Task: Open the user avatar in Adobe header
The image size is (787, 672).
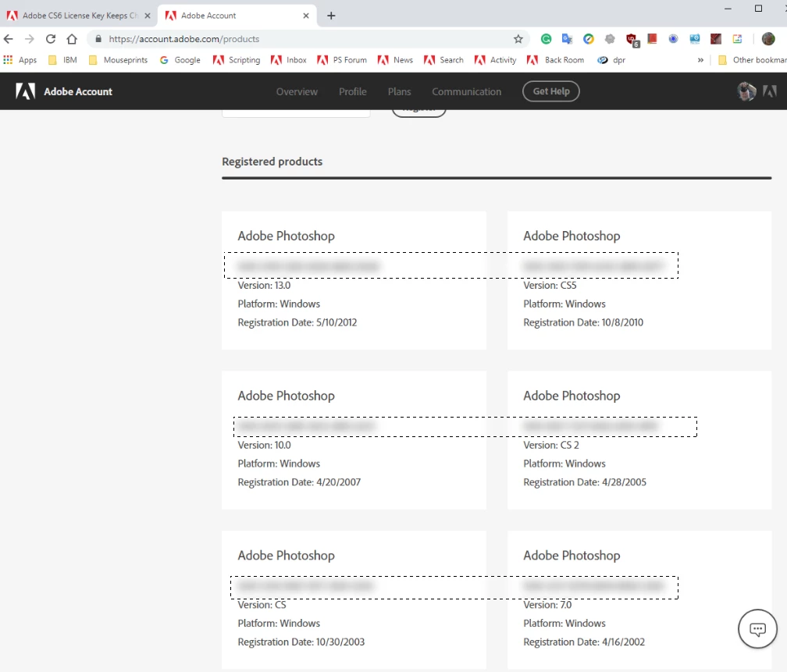Action: point(746,91)
